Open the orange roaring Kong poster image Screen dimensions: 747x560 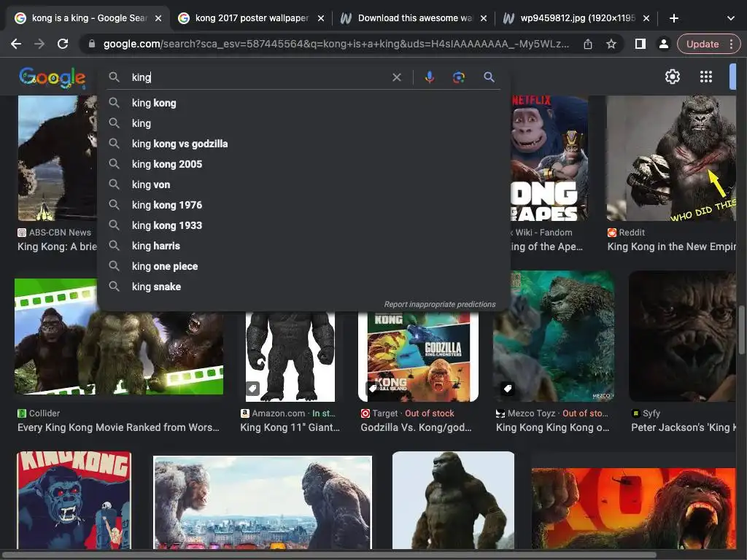coord(634,508)
